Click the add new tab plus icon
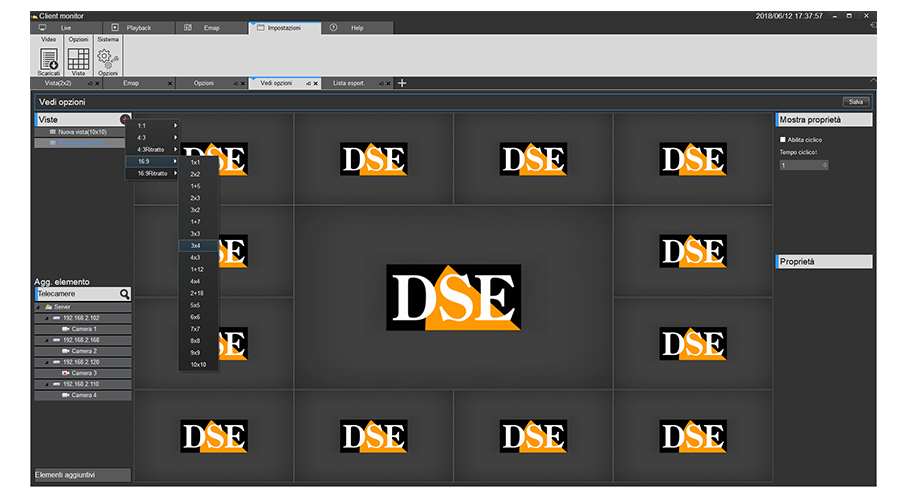 [x=402, y=83]
